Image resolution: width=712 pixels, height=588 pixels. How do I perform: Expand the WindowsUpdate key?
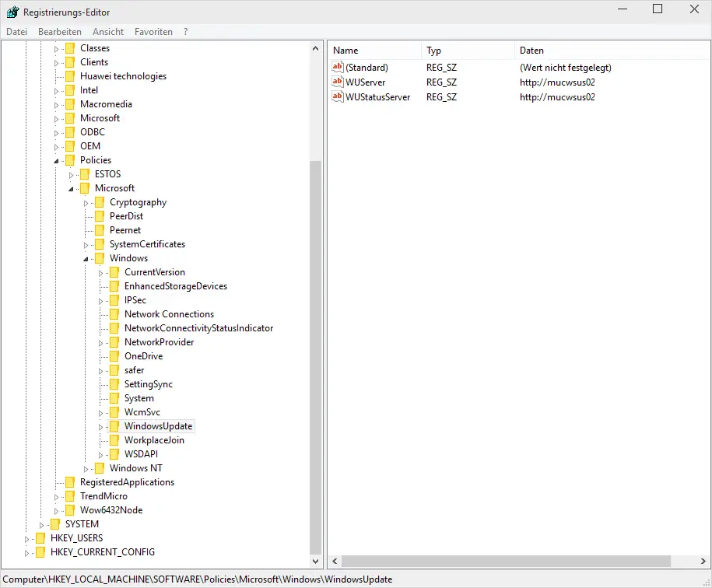101,427
